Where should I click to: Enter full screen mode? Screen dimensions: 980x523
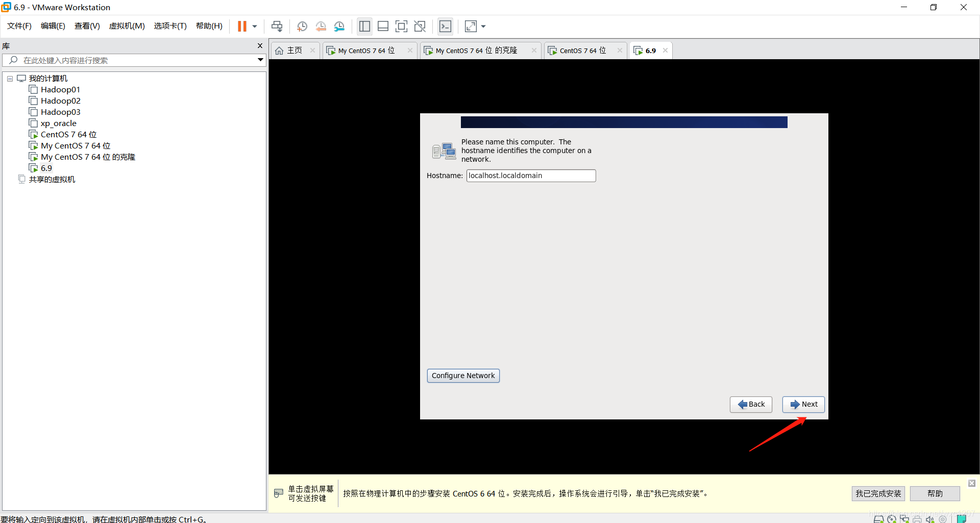(x=402, y=26)
